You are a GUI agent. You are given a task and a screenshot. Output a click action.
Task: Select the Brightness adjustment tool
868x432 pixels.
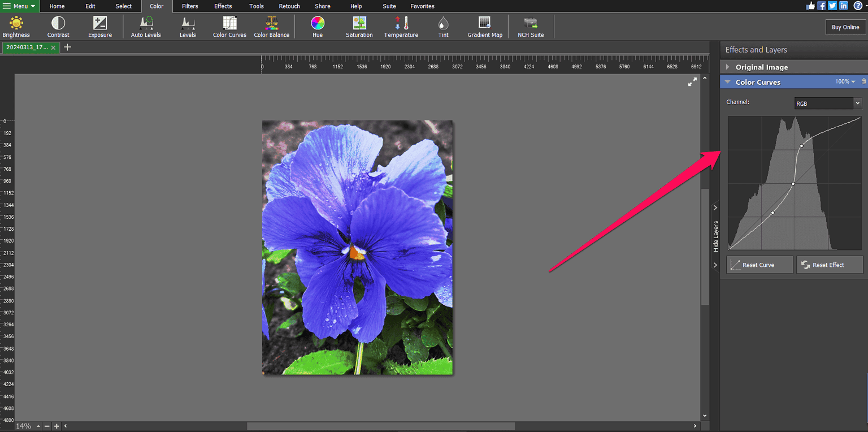16,26
